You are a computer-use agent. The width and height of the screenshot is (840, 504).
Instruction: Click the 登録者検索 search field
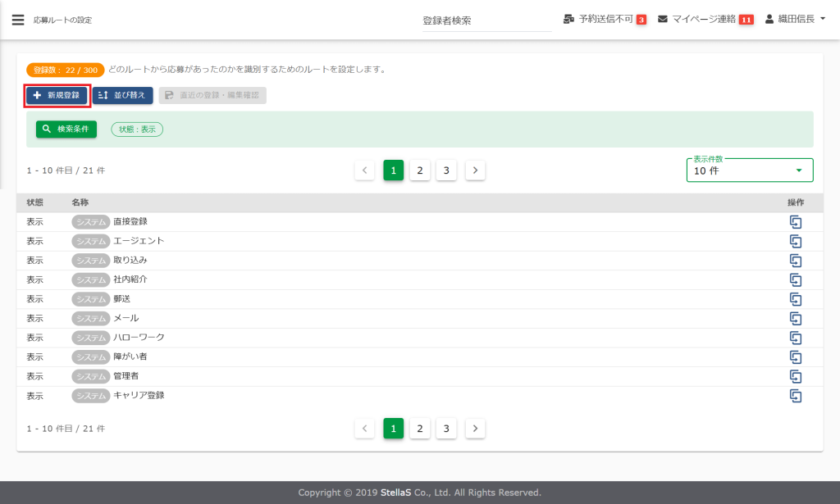(x=486, y=20)
